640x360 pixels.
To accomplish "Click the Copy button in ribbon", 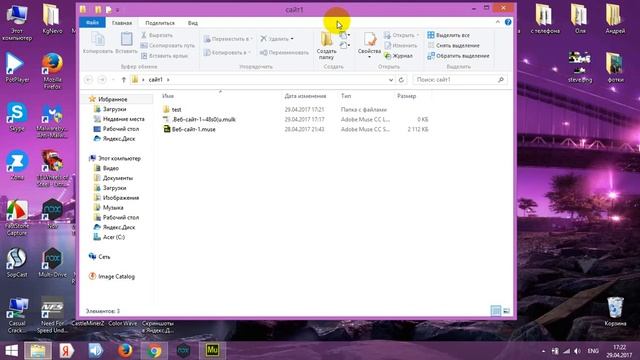I will 98,43.
